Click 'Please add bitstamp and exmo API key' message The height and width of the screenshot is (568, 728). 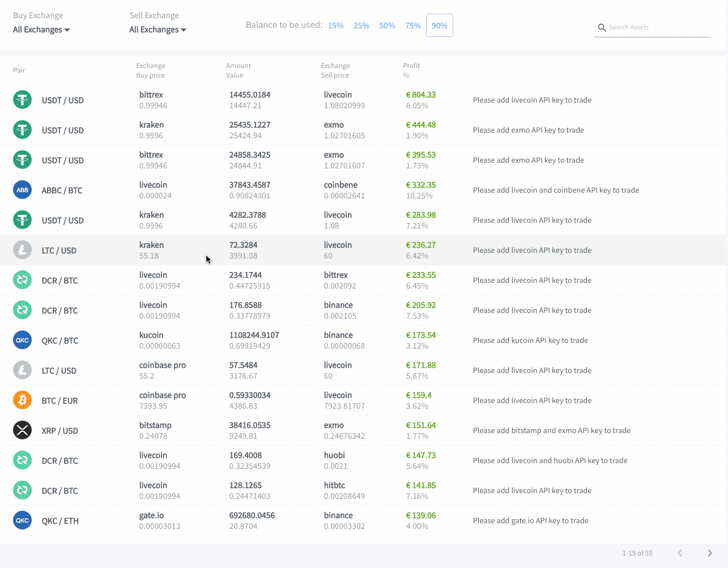click(552, 430)
